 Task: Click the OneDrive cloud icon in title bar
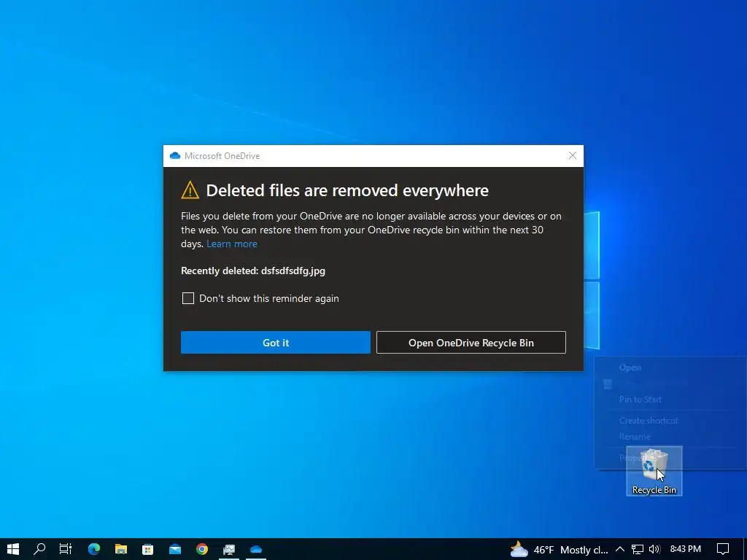coord(175,156)
